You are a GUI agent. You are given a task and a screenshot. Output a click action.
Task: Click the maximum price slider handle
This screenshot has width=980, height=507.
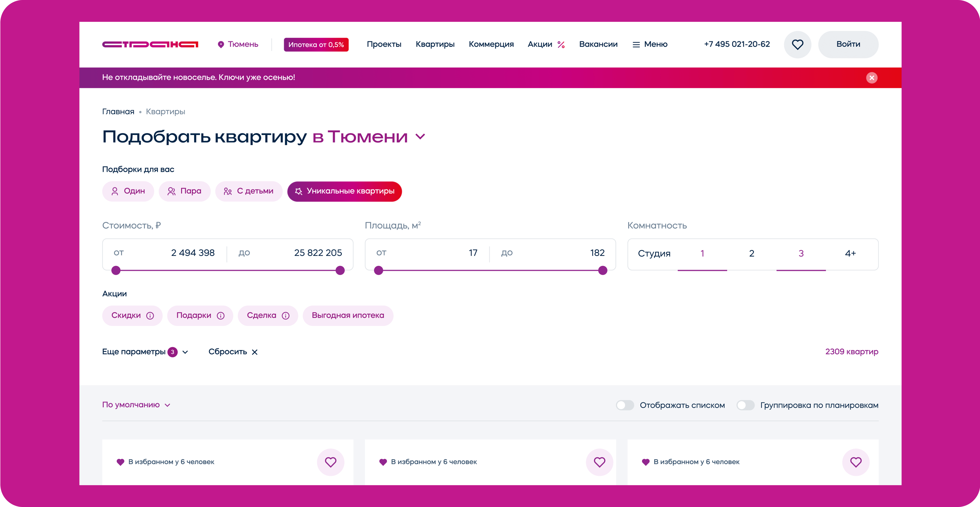tap(340, 271)
